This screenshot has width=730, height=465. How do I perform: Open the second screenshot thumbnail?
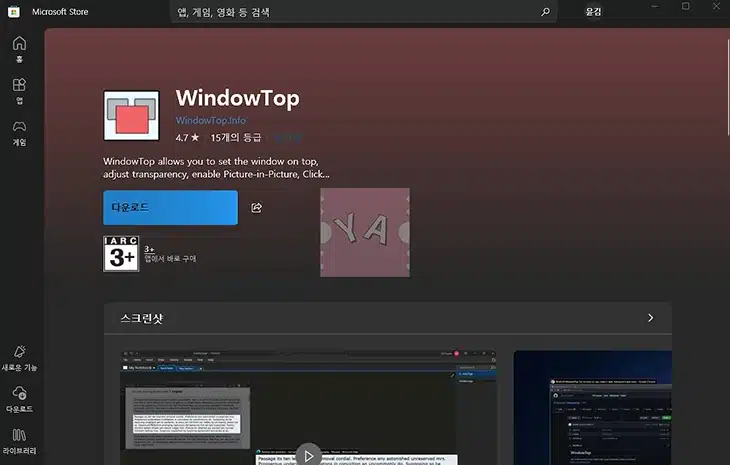[x=593, y=408]
